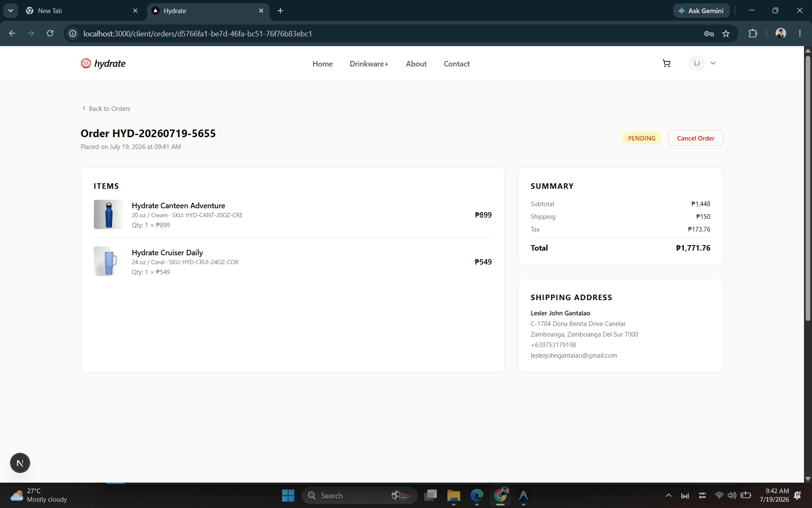
Task: Open the About page link
Action: click(416, 63)
